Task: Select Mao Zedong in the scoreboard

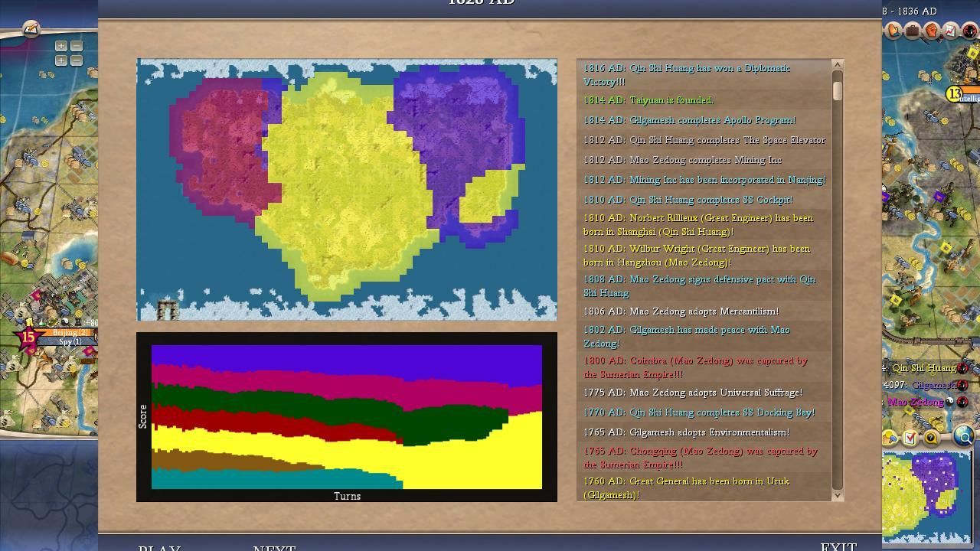Action: click(x=916, y=402)
